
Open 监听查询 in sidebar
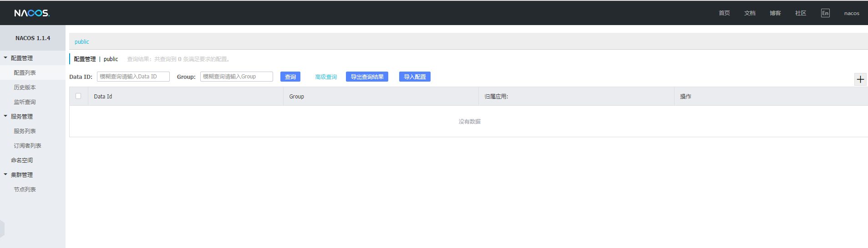click(25, 102)
